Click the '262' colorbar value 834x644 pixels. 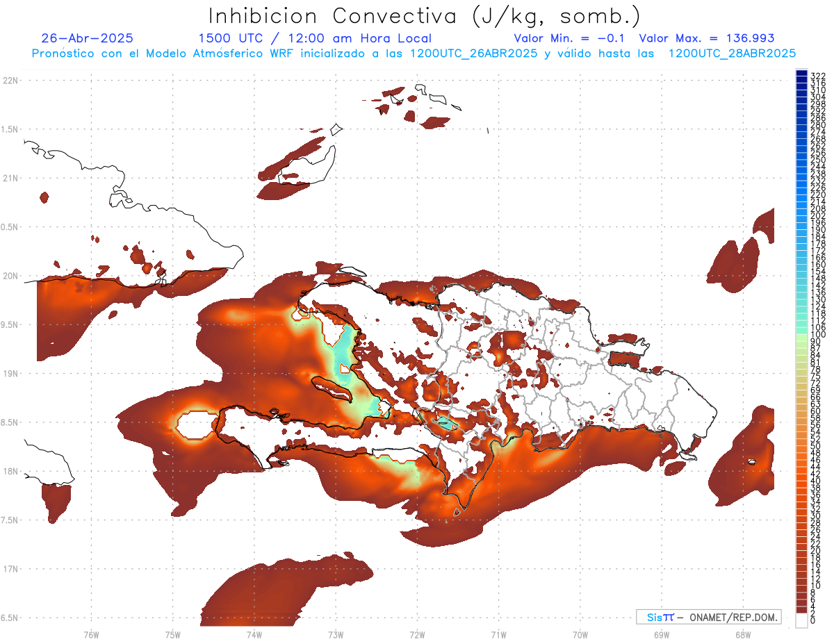click(x=817, y=145)
